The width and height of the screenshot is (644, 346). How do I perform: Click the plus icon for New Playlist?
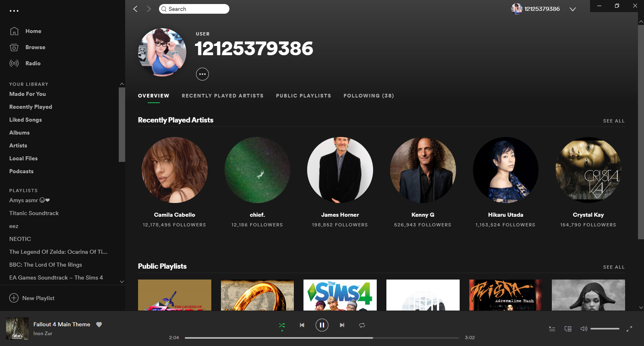[x=14, y=298]
